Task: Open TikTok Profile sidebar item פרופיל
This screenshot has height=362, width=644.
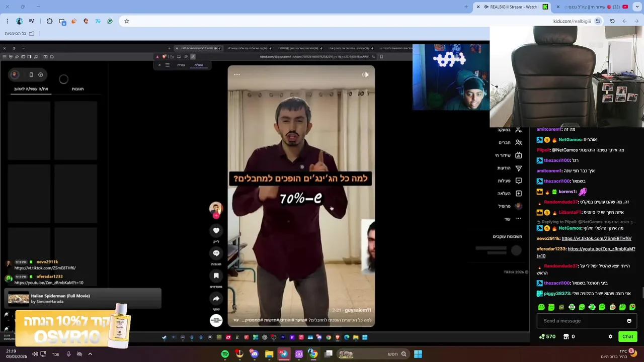Action: [510, 206]
